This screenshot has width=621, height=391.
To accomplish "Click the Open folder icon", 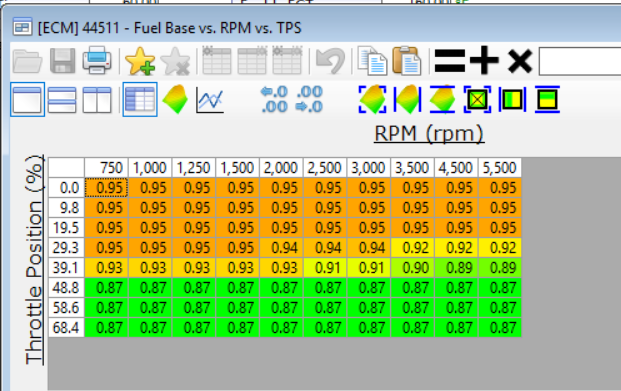I will (27, 61).
